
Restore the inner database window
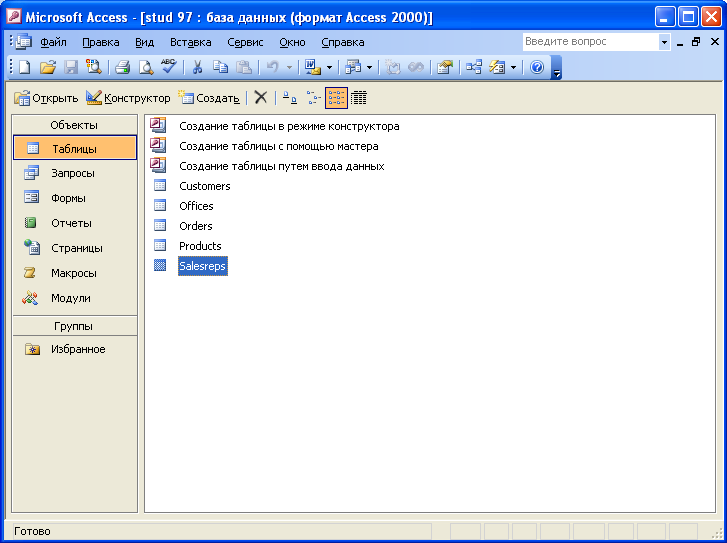(x=695, y=42)
